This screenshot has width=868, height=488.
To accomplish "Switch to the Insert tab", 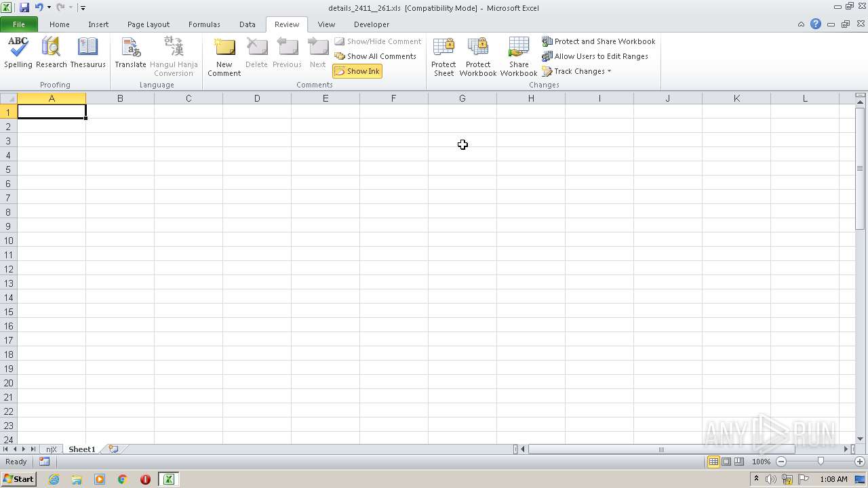I will pos(98,24).
